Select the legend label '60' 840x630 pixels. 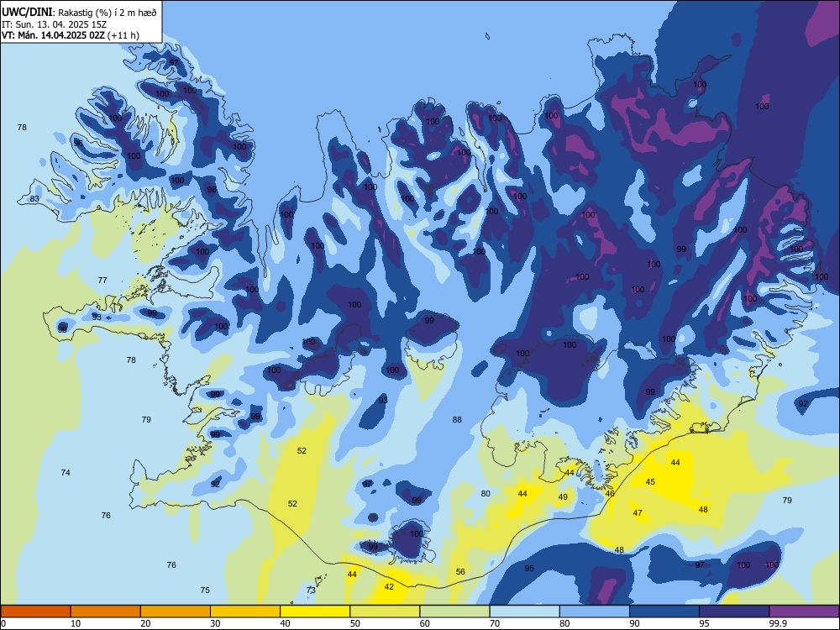pyautogui.click(x=425, y=623)
